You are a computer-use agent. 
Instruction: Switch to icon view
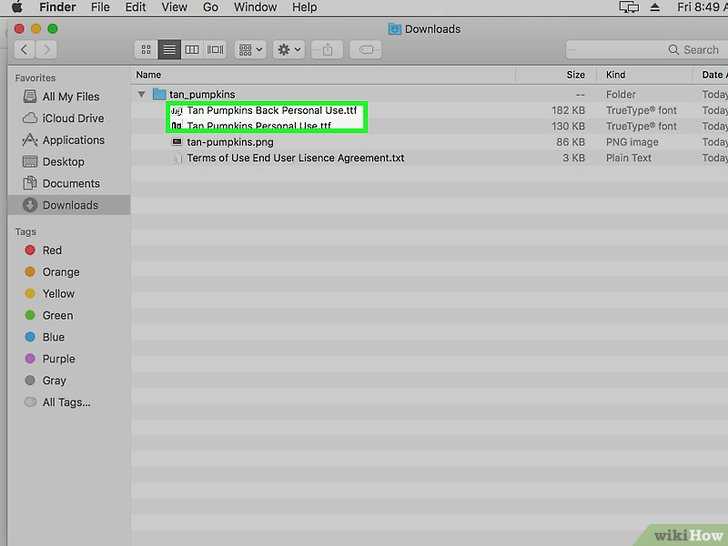(x=146, y=49)
